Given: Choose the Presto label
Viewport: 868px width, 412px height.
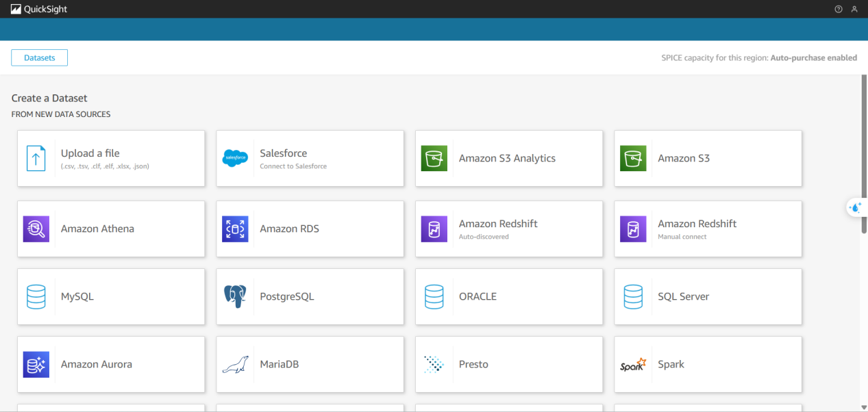Looking at the screenshot, I should (473, 364).
